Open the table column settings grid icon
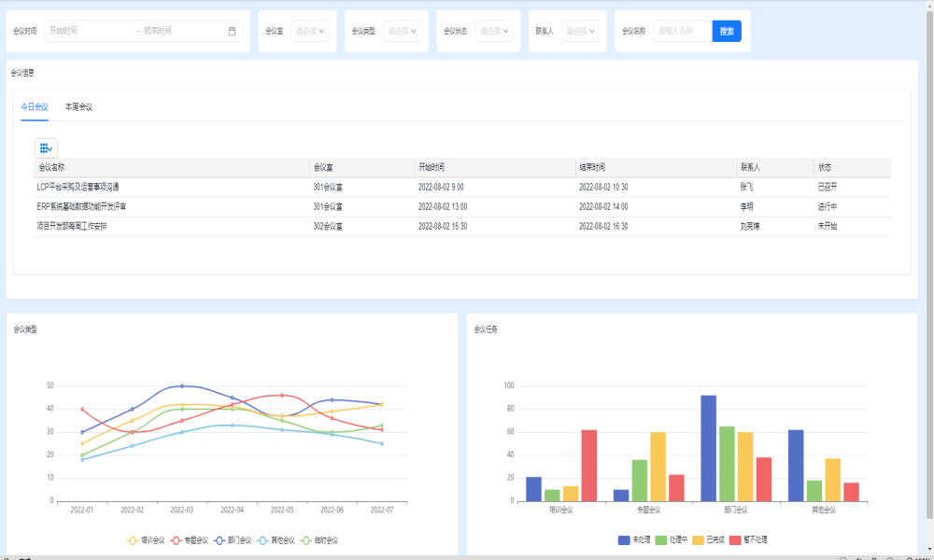Viewport: 934px width, 560px height. tap(46, 148)
